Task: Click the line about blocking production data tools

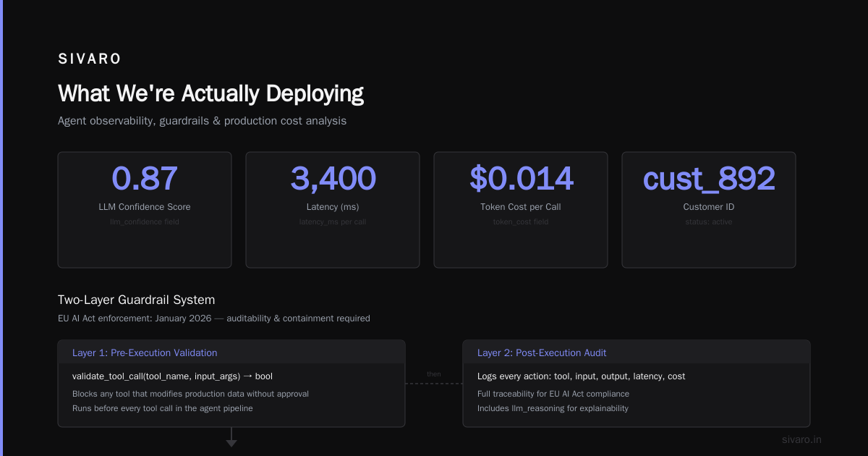Action: [190, 394]
